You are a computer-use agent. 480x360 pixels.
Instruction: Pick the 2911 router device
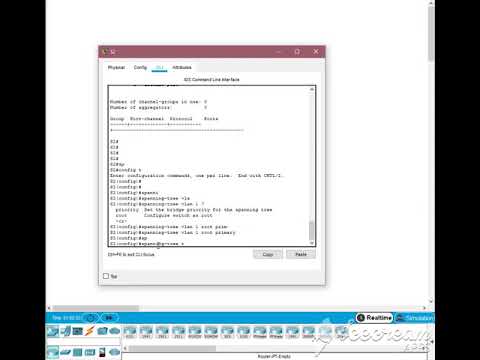[x=179, y=332]
